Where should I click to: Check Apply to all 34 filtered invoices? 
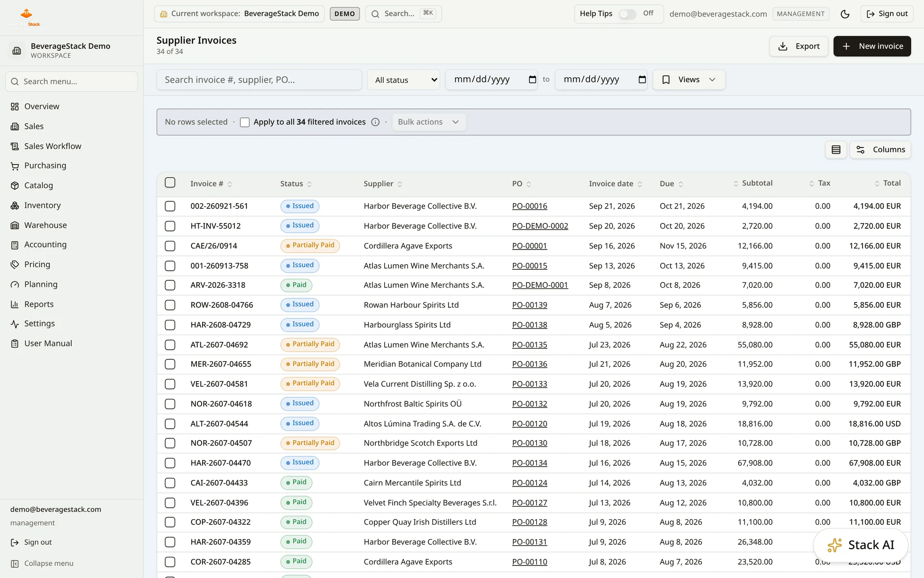245,122
